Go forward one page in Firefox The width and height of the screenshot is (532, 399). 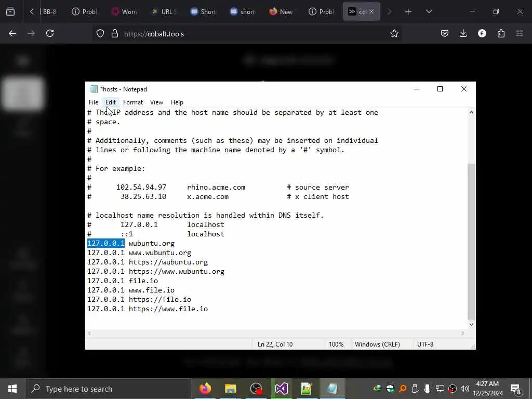coord(31,34)
